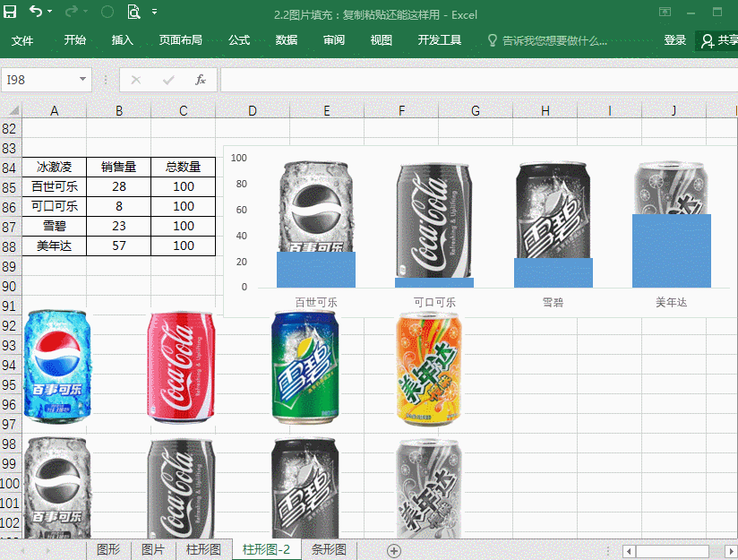The height and width of the screenshot is (560, 738).
Task: Expand the Name Box dropdown arrow
Action: click(82, 79)
